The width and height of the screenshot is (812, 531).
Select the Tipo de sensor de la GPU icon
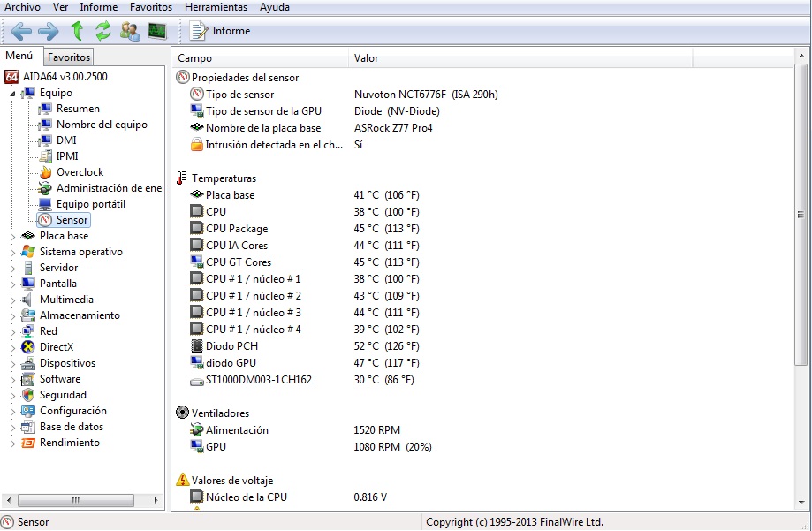[x=197, y=110]
